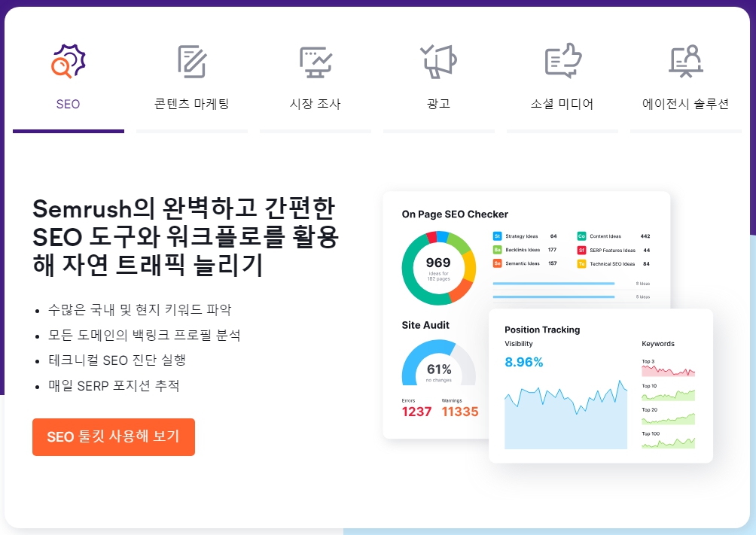Click the 테크니컬 SEO 진단 실행 bullet
The height and width of the screenshot is (535, 756).
pyautogui.click(x=117, y=360)
